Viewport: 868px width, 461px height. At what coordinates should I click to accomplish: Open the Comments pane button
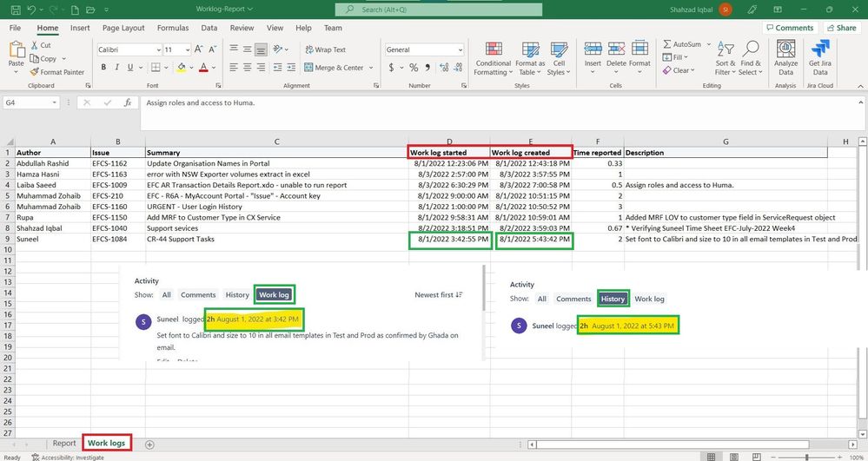coord(788,28)
